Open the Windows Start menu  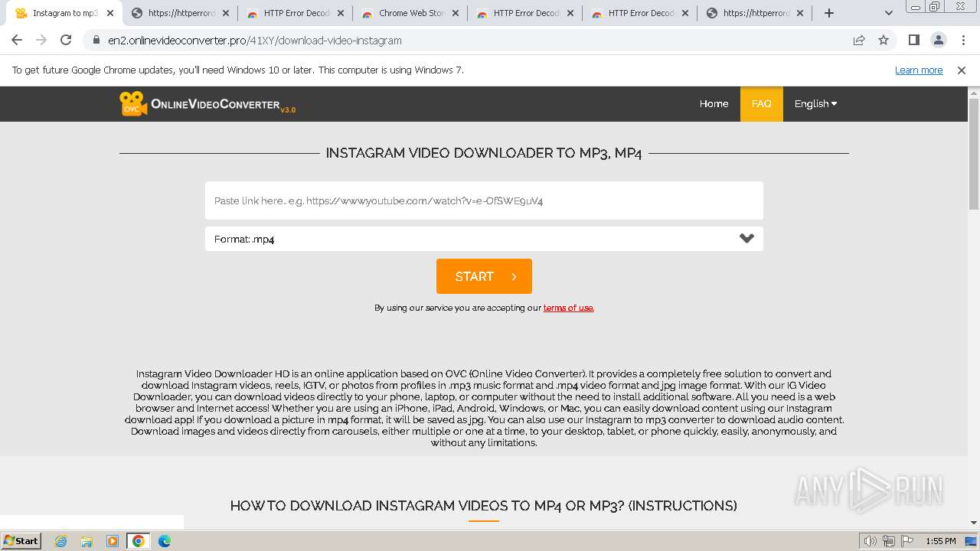point(21,540)
